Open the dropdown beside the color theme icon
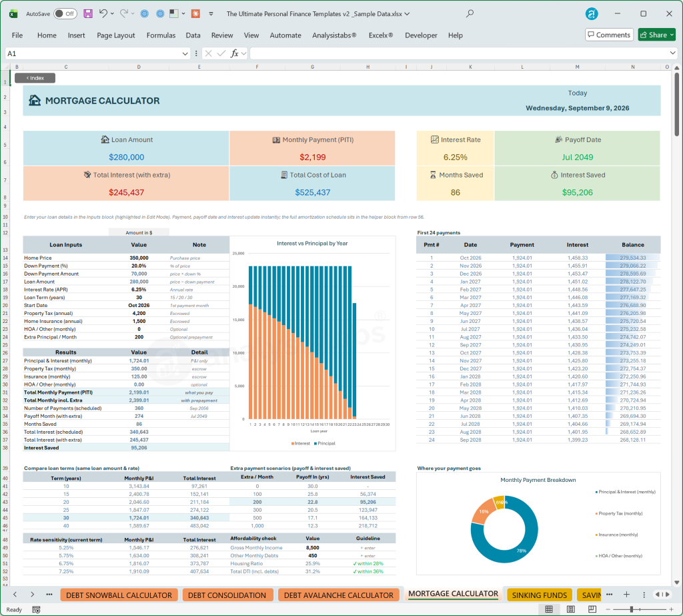683x616 pixels. [x=183, y=13]
